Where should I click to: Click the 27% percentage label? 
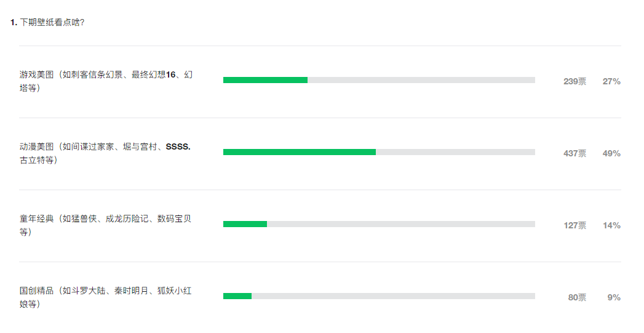pos(611,81)
